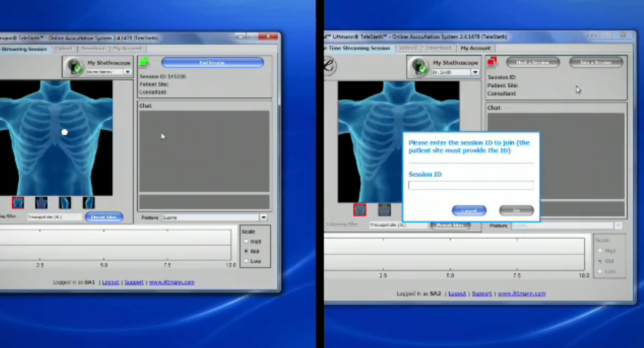Select right side view thumbnail in left window
644x348 pixels.
(89, 203)
